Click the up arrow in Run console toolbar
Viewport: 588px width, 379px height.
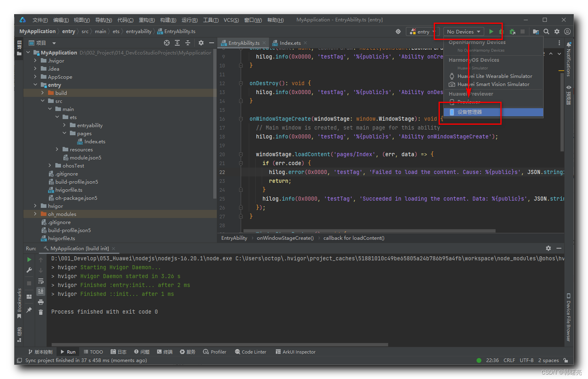41,260
